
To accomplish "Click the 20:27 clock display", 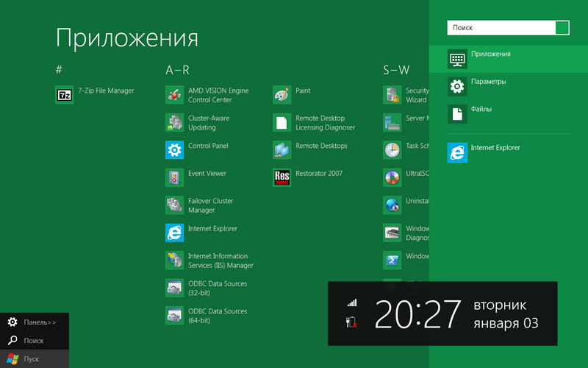I will 417,314.
